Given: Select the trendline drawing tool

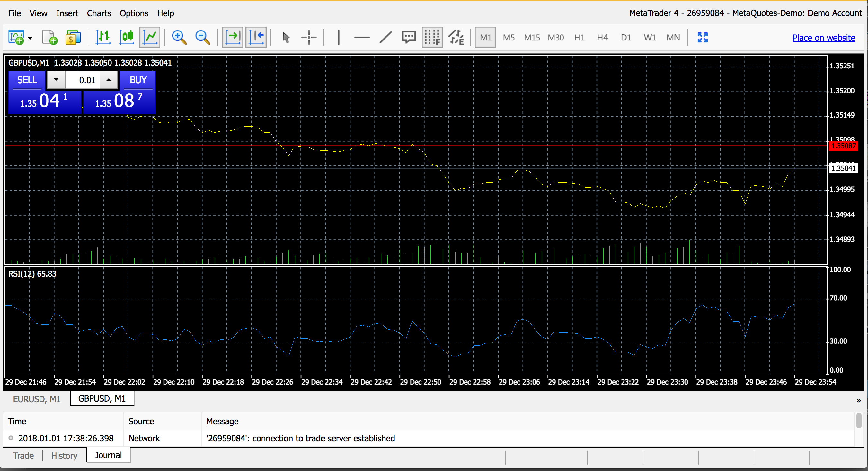Looking at the screenshot, I should click(x=385, y=37).
